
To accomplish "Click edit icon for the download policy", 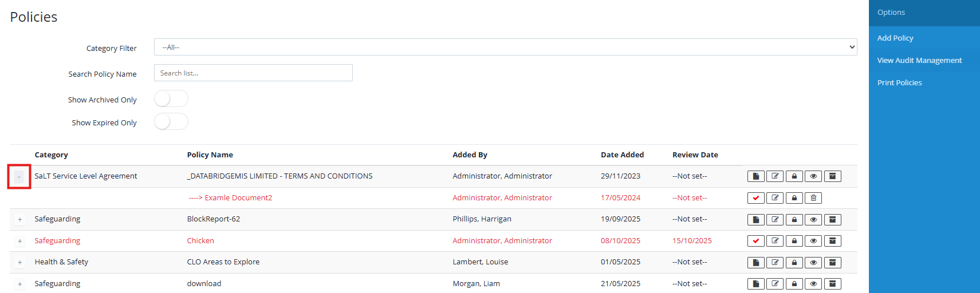I will [775, 284].
